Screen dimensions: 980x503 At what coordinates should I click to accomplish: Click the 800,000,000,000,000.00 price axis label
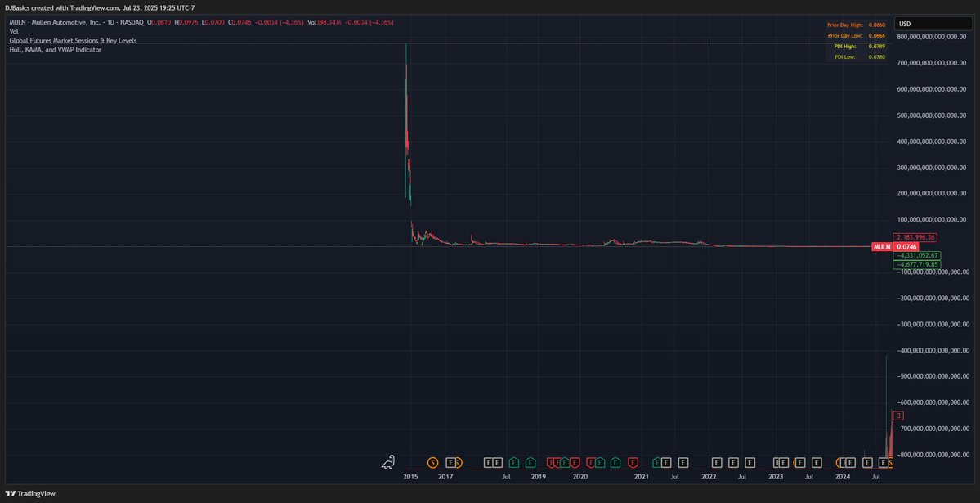(933, 36)
